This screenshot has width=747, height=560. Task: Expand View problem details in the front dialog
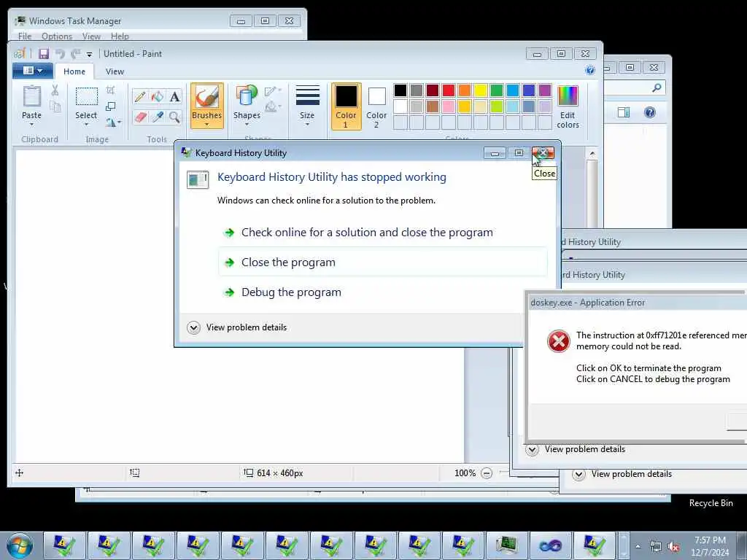[x=237, y=327]
